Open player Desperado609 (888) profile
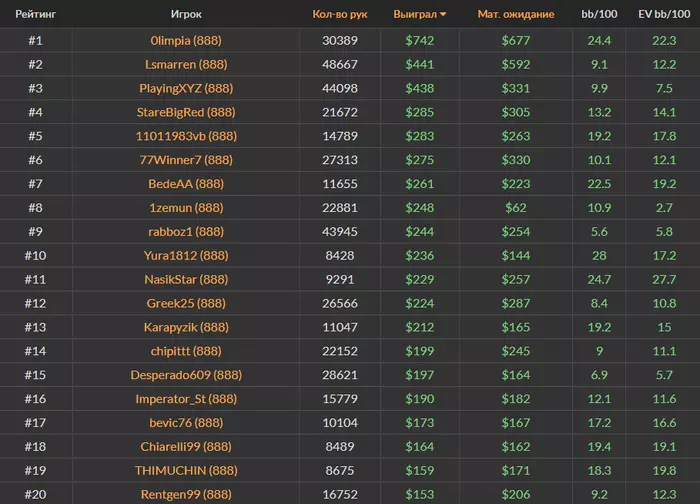 coord(186,375)
